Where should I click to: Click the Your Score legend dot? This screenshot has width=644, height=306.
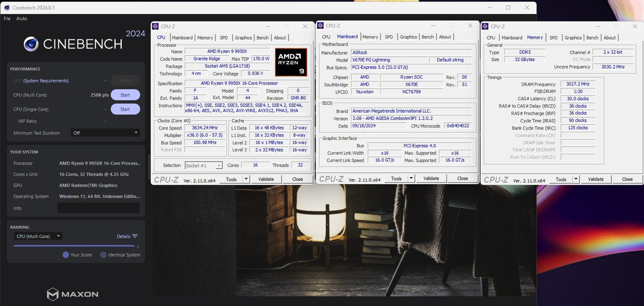[x=65, y=255]
